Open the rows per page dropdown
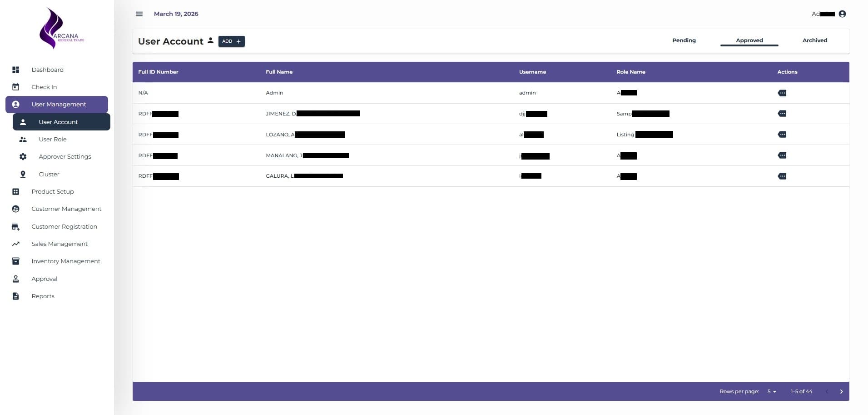The width and height of the screenshot is (868, 415). click(x=771, y=391)
